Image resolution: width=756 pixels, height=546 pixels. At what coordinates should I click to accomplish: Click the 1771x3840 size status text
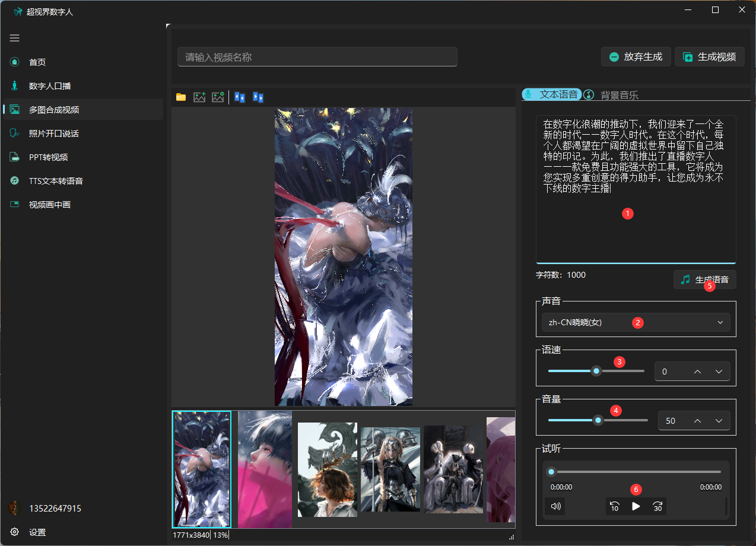tap(191, 535)
